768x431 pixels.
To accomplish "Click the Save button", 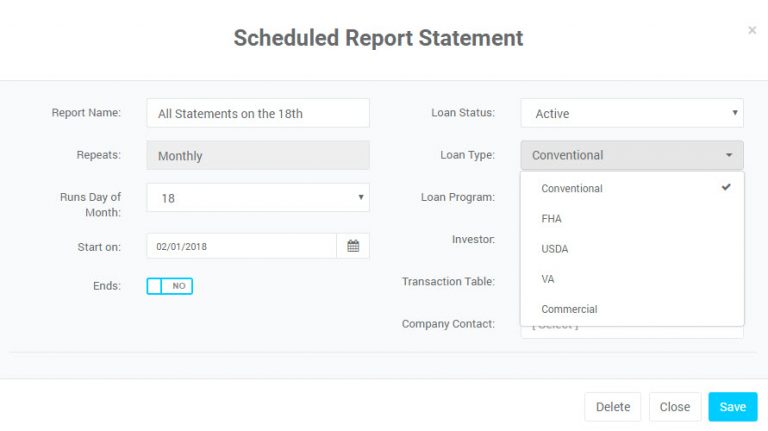I will [733, 407].
